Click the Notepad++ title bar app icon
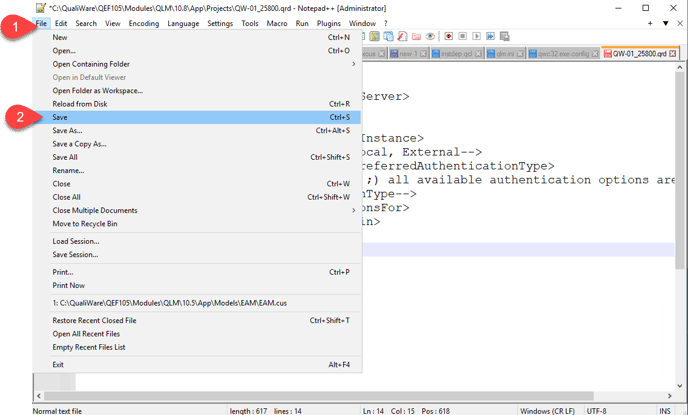Screen dimensions: 688x415 40,8
